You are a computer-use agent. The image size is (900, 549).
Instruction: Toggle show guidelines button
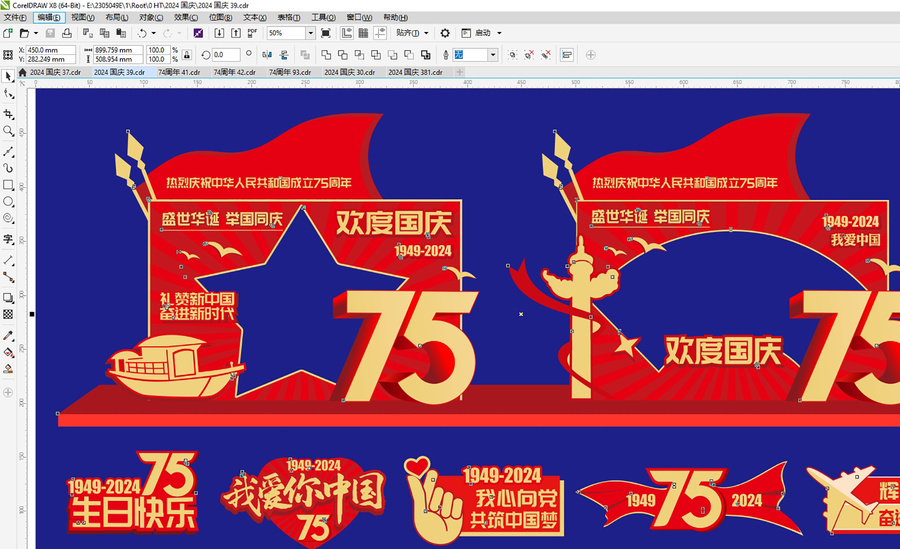pos(380,33)
